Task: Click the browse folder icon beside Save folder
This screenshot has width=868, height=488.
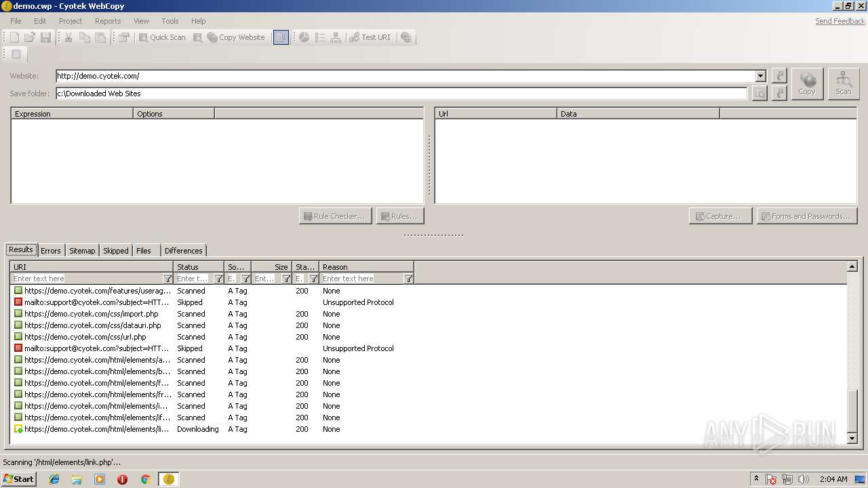Action: (x=759, y=94)
